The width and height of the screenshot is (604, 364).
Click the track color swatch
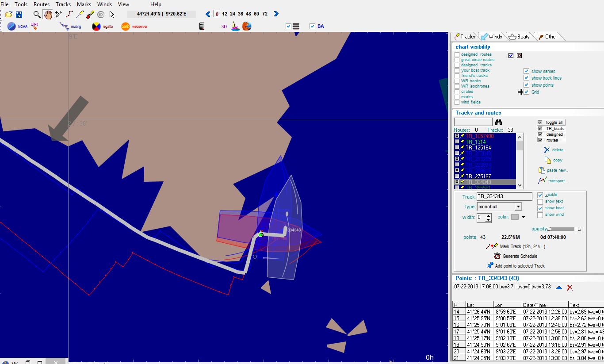(x=515, y=217)
